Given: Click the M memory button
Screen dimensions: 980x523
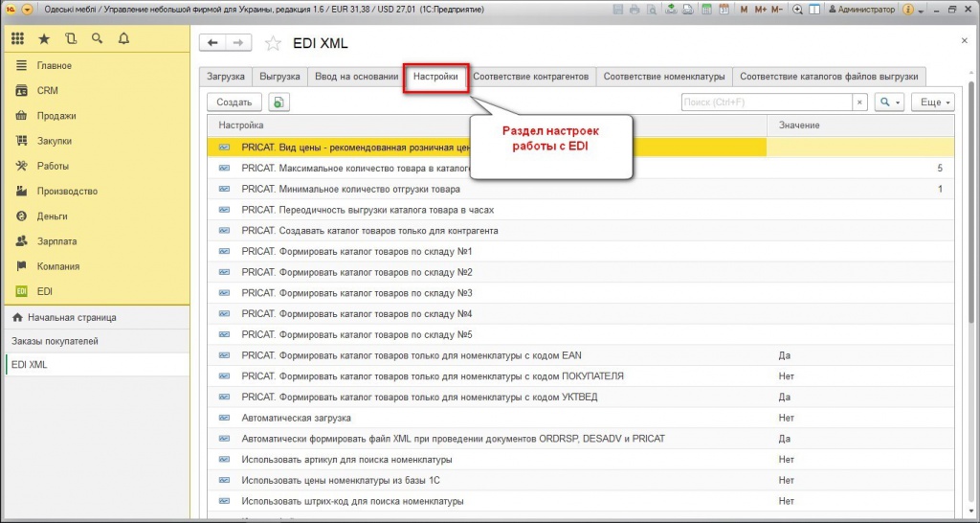Looking at the screenshot, I should tap(744, 10).
